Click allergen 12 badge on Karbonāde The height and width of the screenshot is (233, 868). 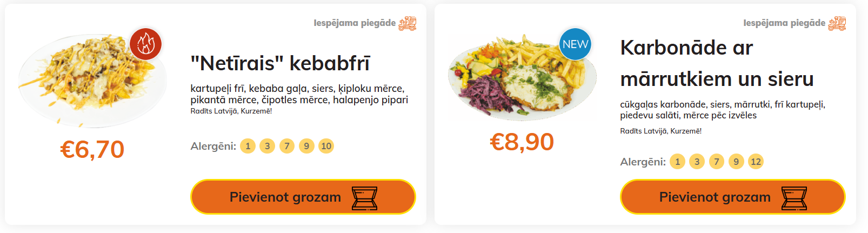[756, 162]
